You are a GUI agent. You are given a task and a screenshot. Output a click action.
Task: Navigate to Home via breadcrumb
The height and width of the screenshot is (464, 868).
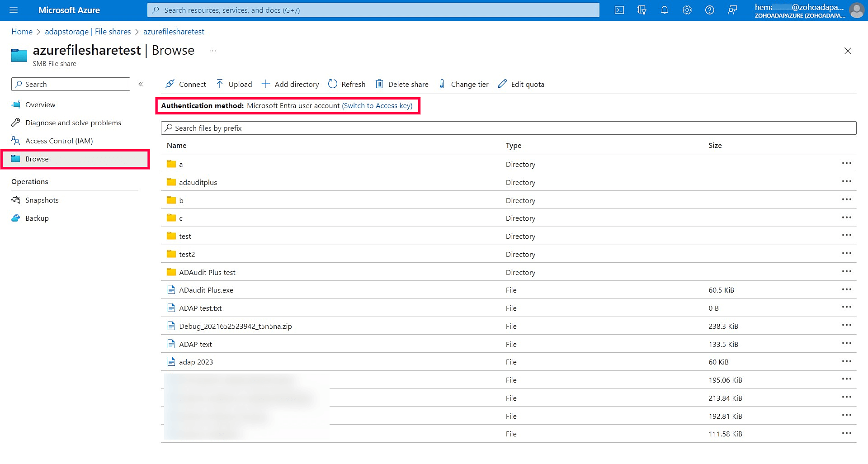(x=22, y=31)
